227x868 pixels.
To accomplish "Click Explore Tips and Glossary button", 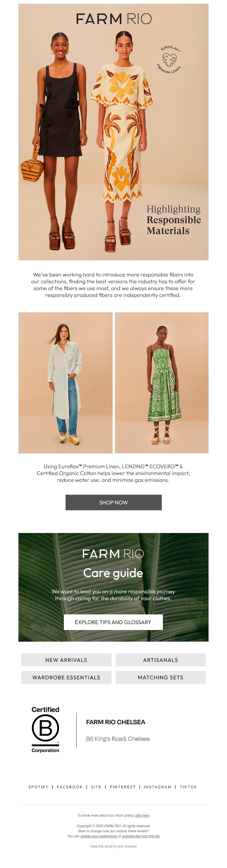I will [113, 622].
